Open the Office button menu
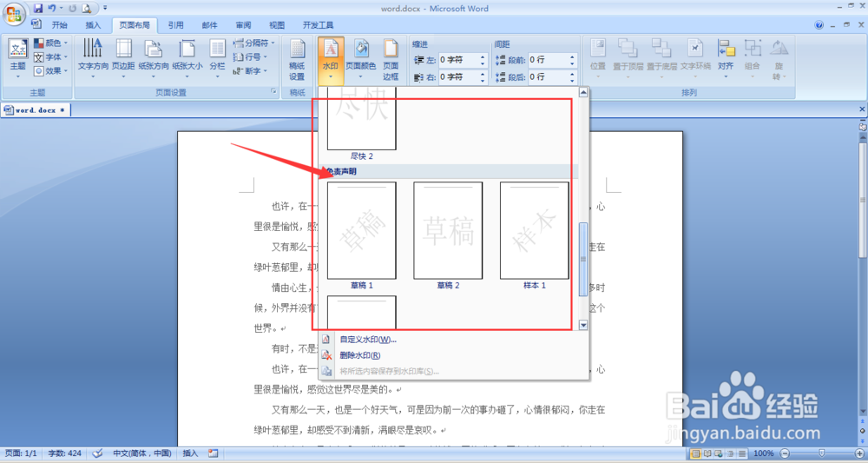 click(x=14, y=14)
